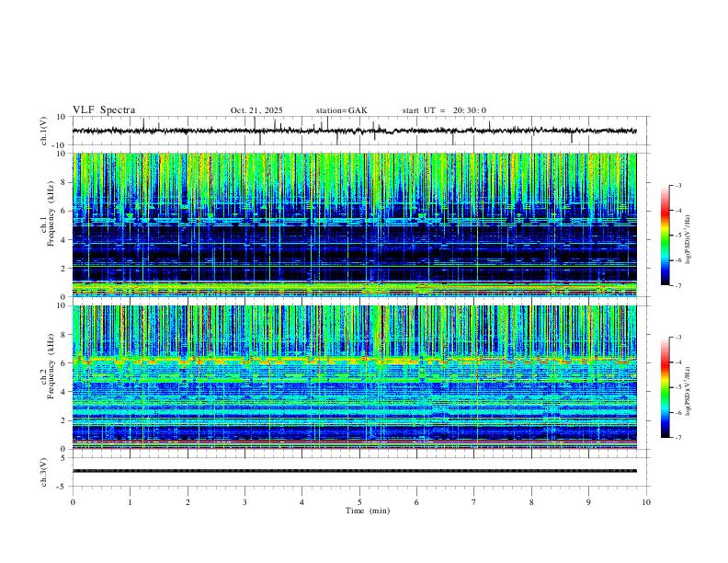Select the date 'Oct. 21, 2025'
This screenshot has height=563, width=728.
click(x=256, y=110)
